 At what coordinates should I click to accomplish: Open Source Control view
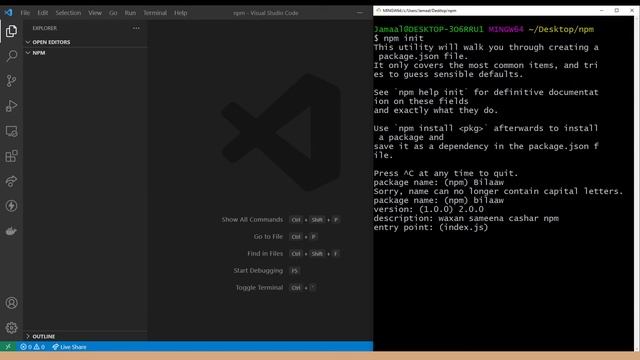pyautogui.click(x=11, y=81)
